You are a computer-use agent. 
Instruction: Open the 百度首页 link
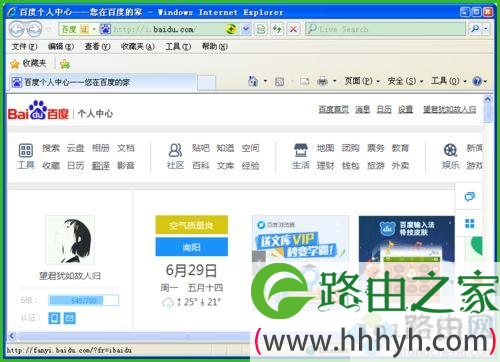(x=333, y=109)
